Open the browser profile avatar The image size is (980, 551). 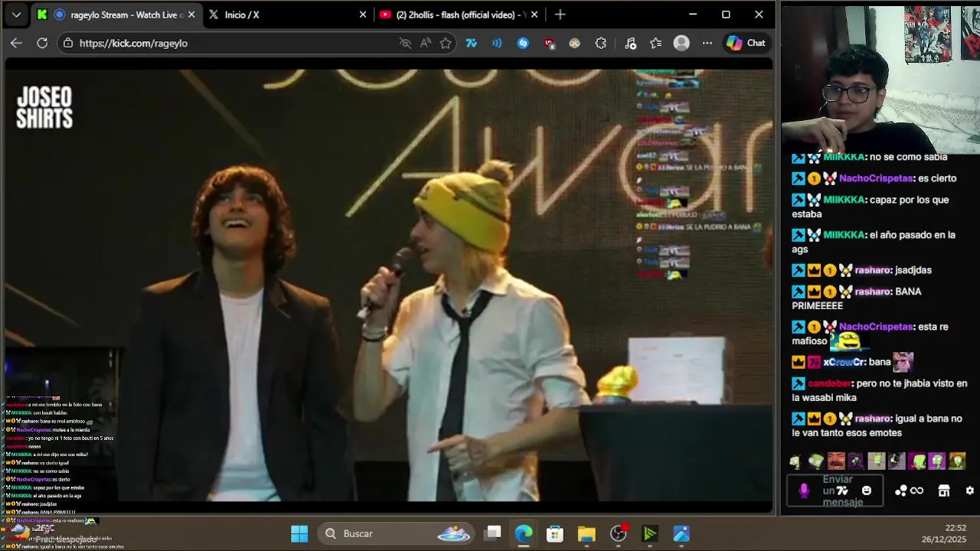coord(681,43)
